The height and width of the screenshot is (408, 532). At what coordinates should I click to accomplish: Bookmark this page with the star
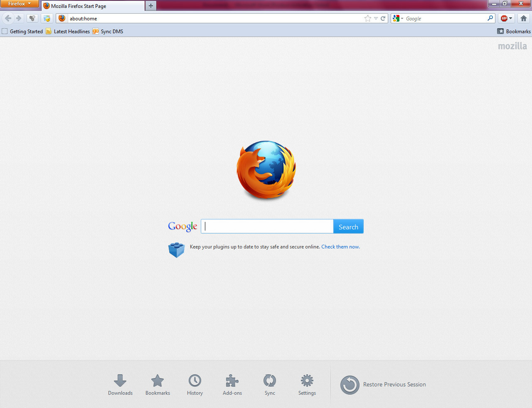click(x=367, y=18)
